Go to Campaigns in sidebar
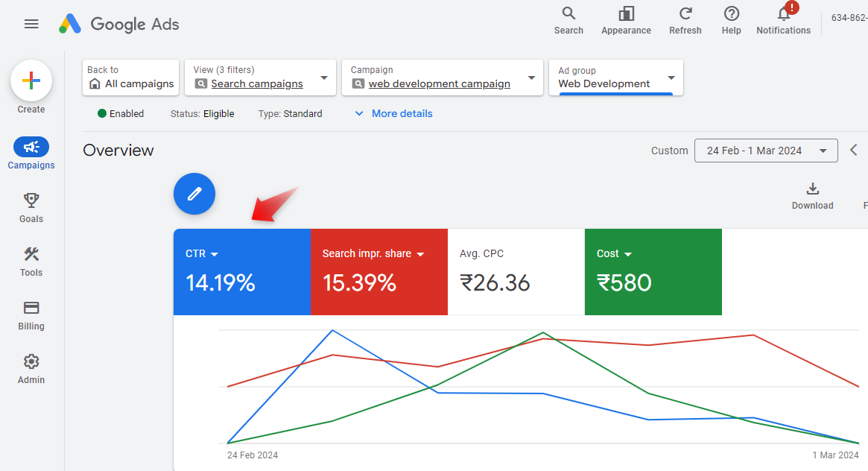The height and width of the screenshot is (471, 868). [31, 154]
